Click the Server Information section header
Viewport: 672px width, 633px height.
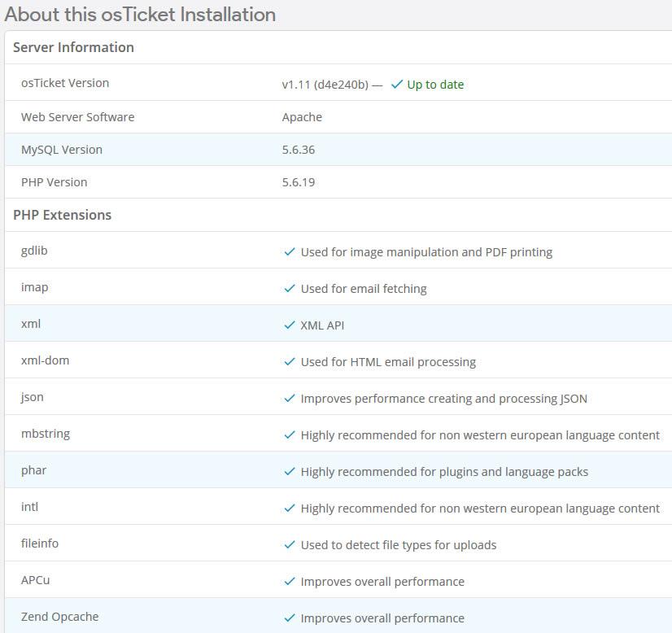[73, 47]
